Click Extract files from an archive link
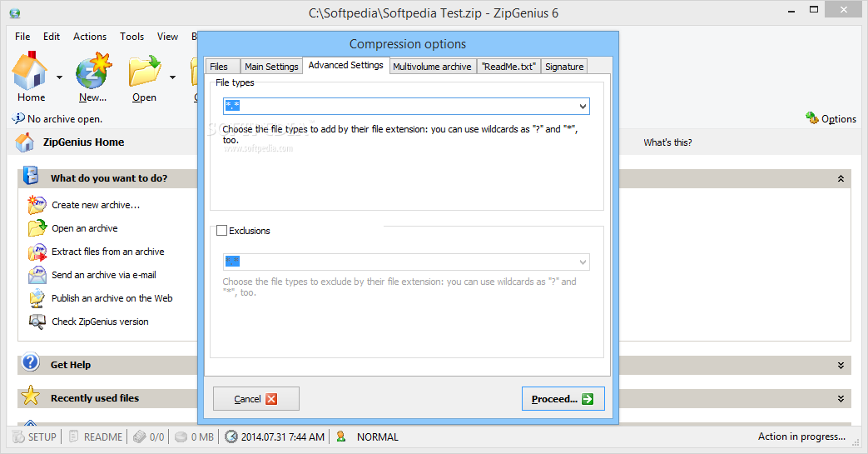This screenshot has height=454, width=868. [108, 252]
